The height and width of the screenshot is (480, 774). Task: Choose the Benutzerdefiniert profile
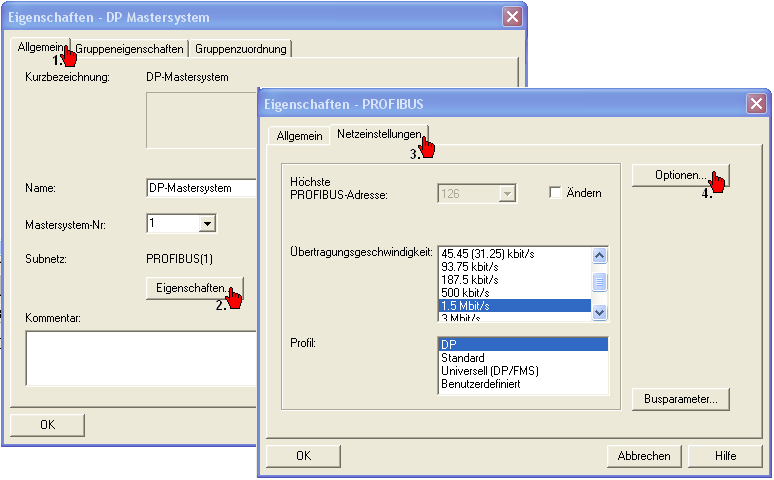(523, 384)
